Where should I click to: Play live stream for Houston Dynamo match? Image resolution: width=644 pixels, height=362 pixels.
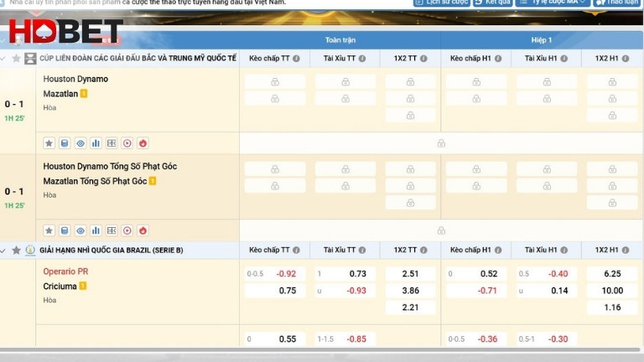point(127,143)
